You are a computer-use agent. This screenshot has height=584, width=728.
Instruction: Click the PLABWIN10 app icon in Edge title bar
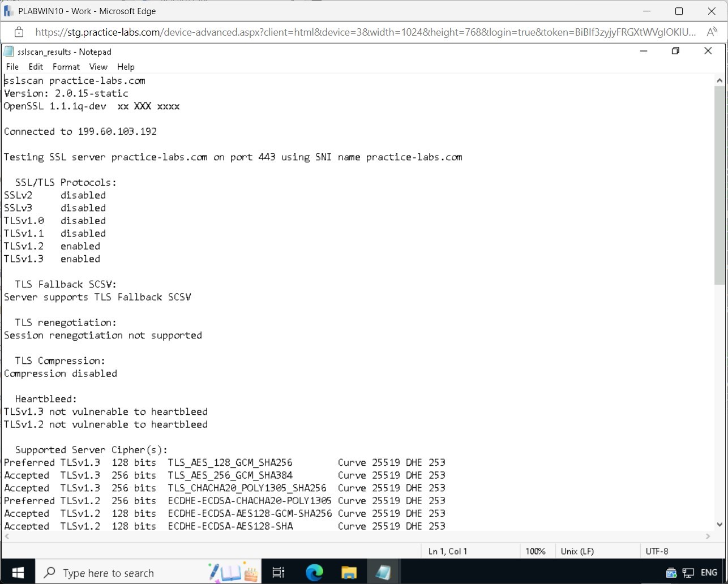(x=8, y=11)
